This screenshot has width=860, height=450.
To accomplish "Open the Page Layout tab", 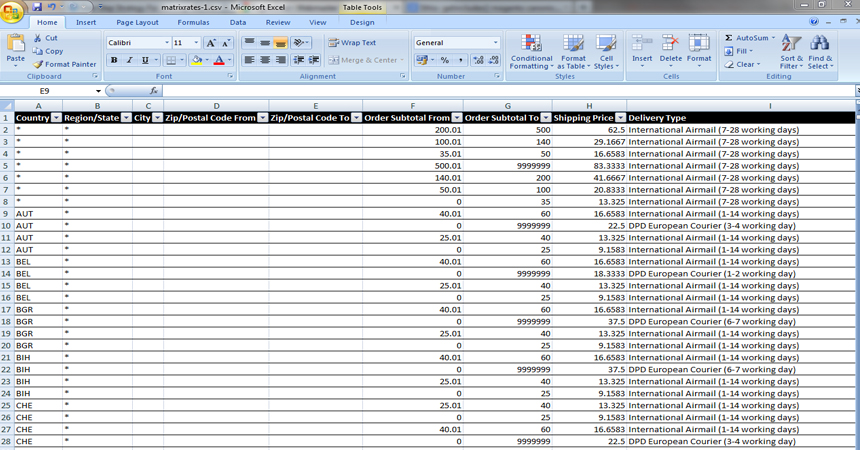I will click(x=137, y=22).
